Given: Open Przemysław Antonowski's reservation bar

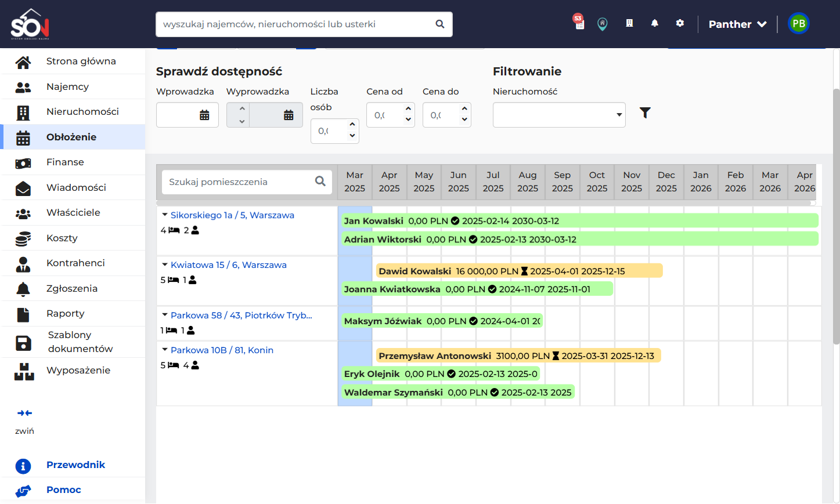Looking at the screenshot, I should (x=518, y=356).
